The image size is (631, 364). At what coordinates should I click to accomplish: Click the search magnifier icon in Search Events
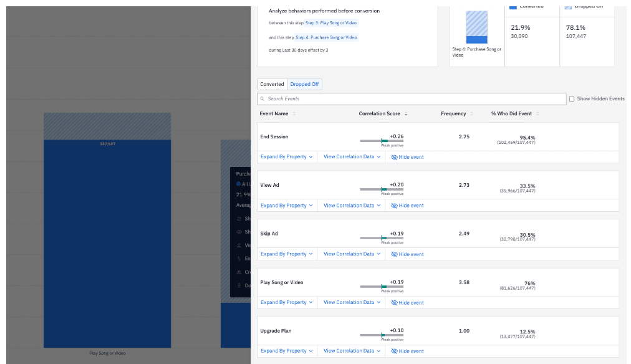pyautogui.click(x=263, y=99)
